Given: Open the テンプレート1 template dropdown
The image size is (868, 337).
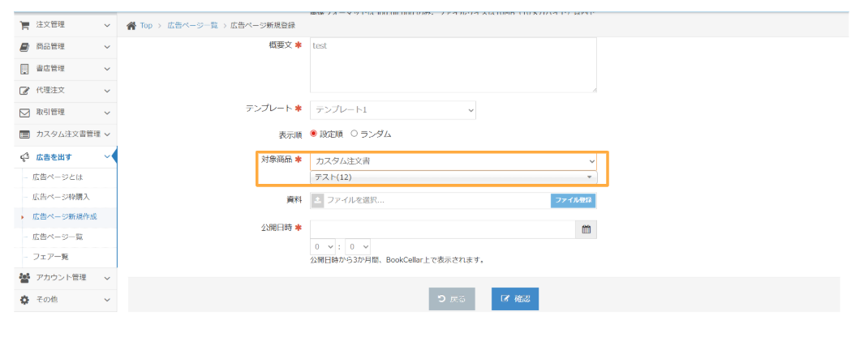Looking at the screenshot, I should coord(393,110).
